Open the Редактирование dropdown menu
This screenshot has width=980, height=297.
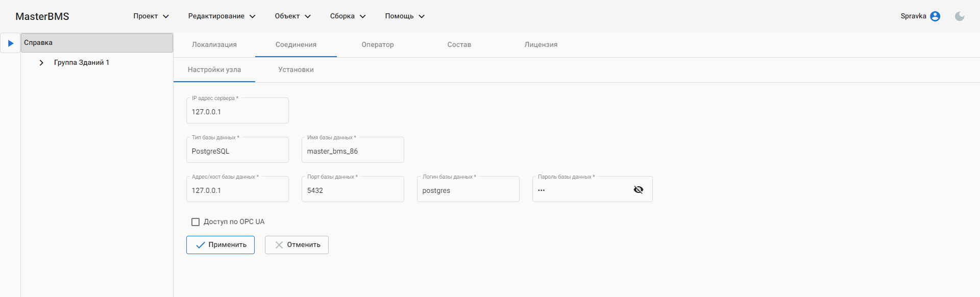click(222, 16)
